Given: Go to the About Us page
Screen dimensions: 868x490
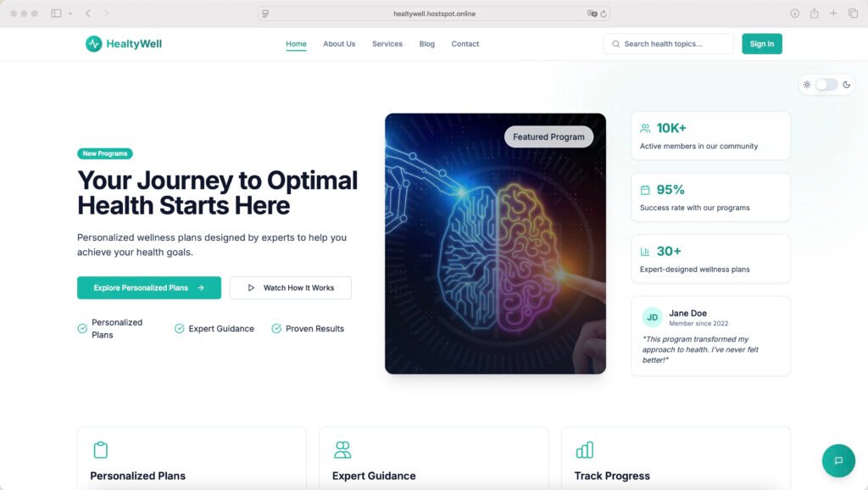Looking at the screenshot, I should pos(339,44).
